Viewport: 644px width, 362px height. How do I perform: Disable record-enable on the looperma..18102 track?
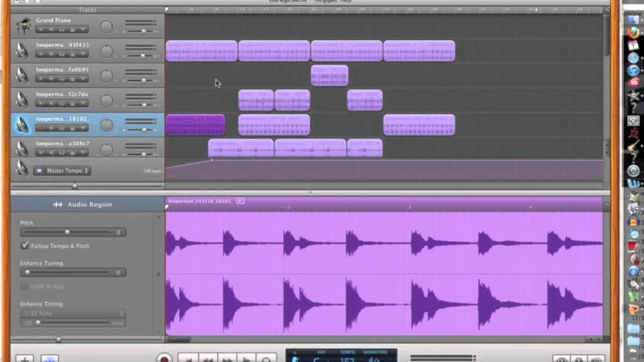(x=41, y=128)
